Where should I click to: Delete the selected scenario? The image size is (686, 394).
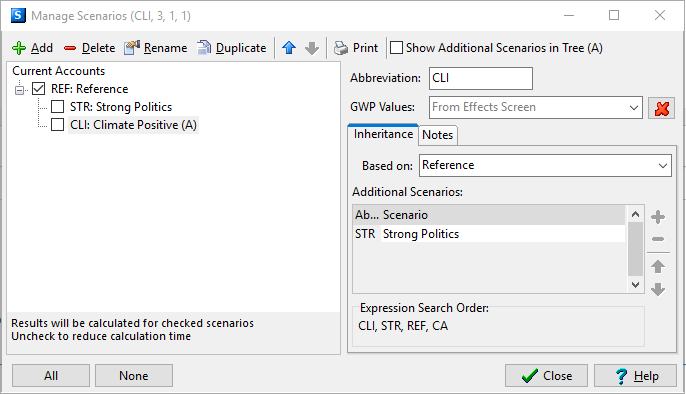90,48
